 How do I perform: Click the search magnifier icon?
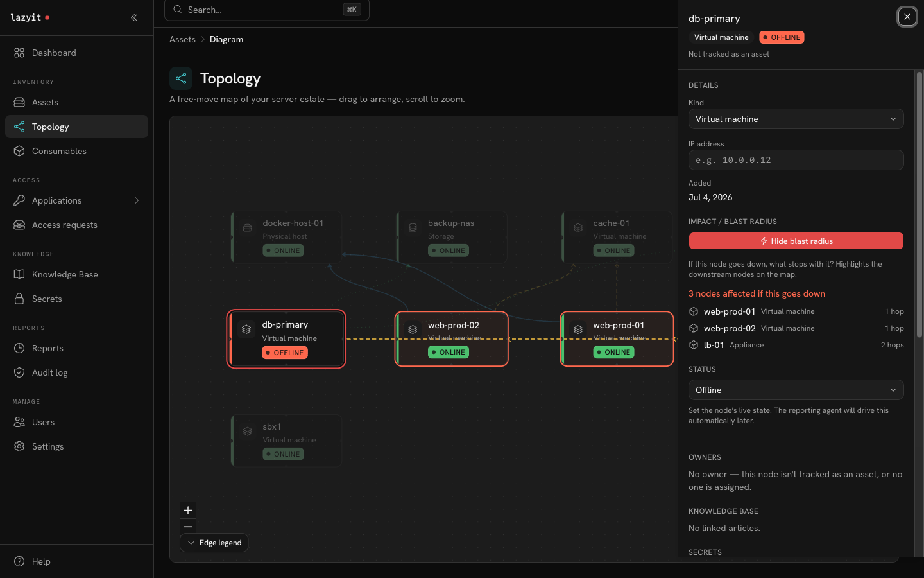click(178, 10)
